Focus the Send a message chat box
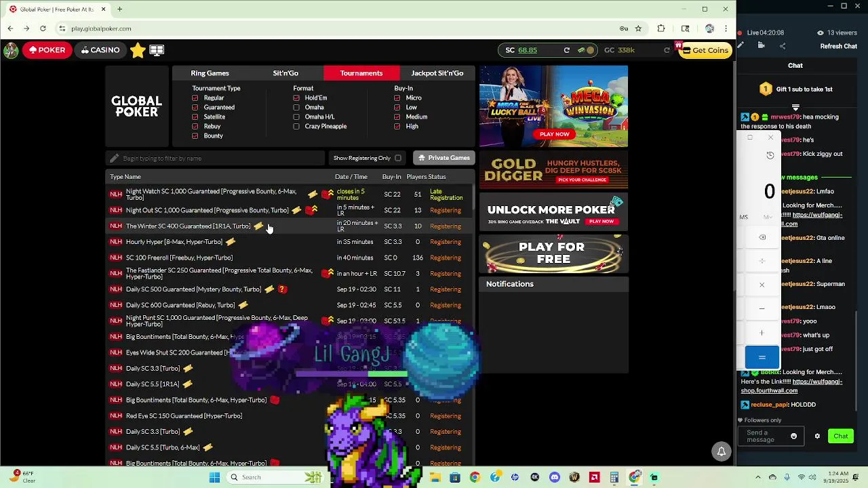868x488 pixels. click(771, 436)
